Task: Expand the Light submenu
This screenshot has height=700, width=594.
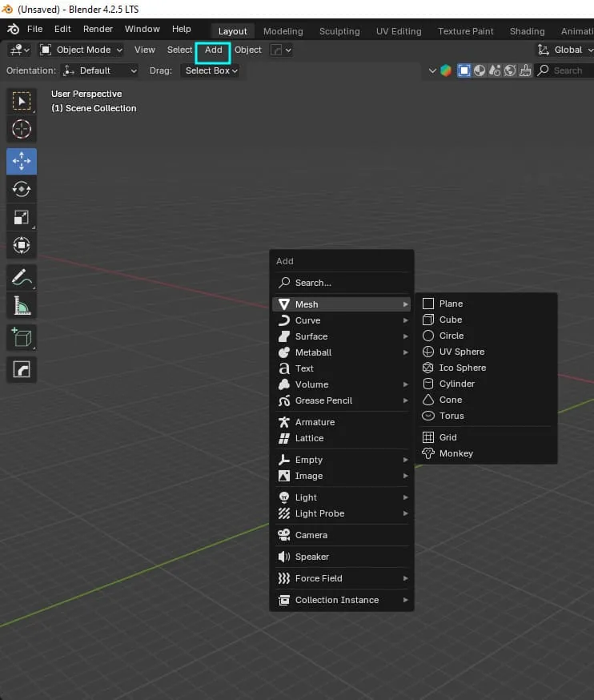Action: (341, 497)
